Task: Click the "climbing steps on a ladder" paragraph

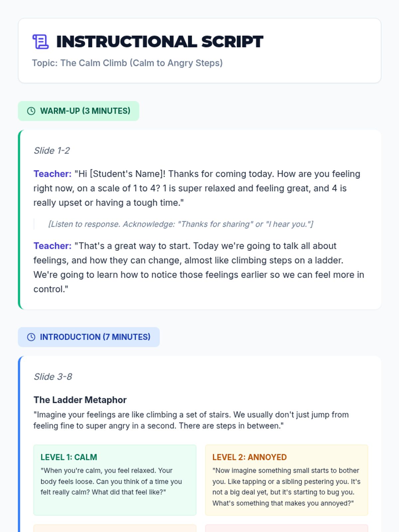Action: (x=199, y=268)
